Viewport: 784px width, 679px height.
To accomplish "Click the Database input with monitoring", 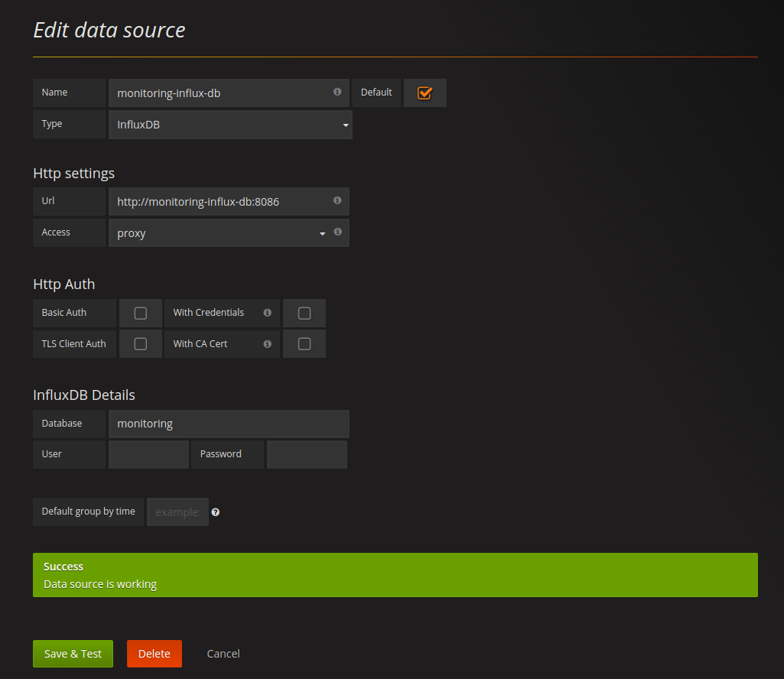I will pyautogui.click(x=229, y=424).
